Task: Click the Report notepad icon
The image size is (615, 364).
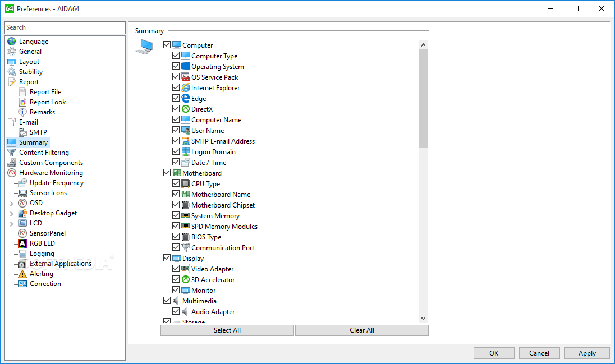Action: click(12, 81)
